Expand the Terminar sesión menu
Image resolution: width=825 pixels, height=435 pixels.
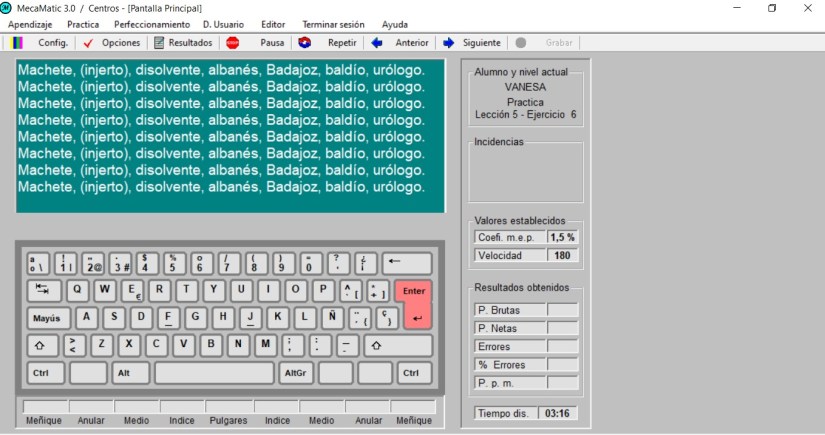(x=333, y=24)
